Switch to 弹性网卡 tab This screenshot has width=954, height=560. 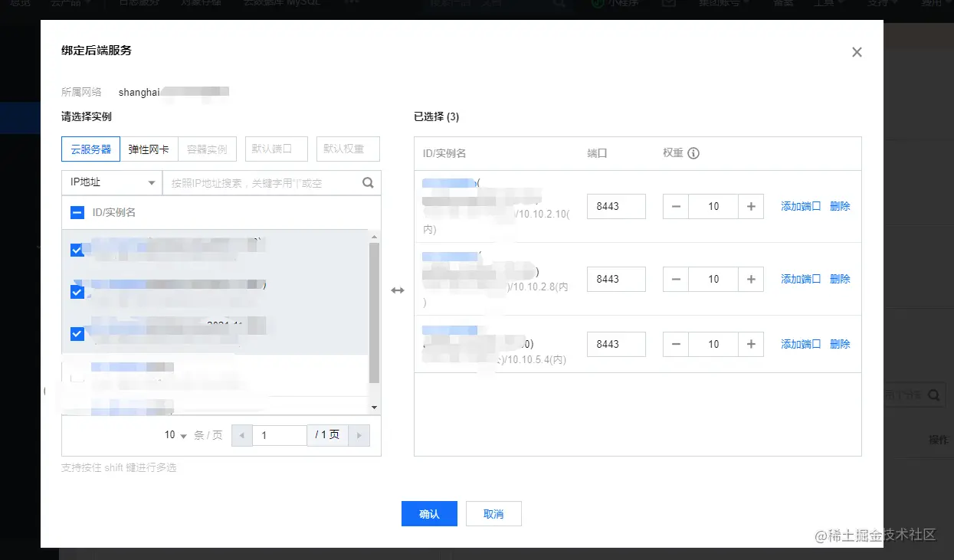click(x=149, y=149)
